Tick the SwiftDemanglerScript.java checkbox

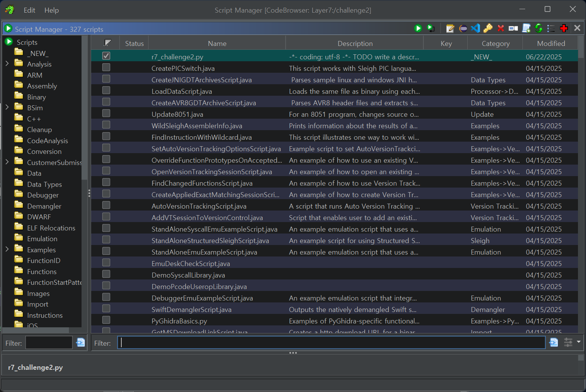pos(106,309)
